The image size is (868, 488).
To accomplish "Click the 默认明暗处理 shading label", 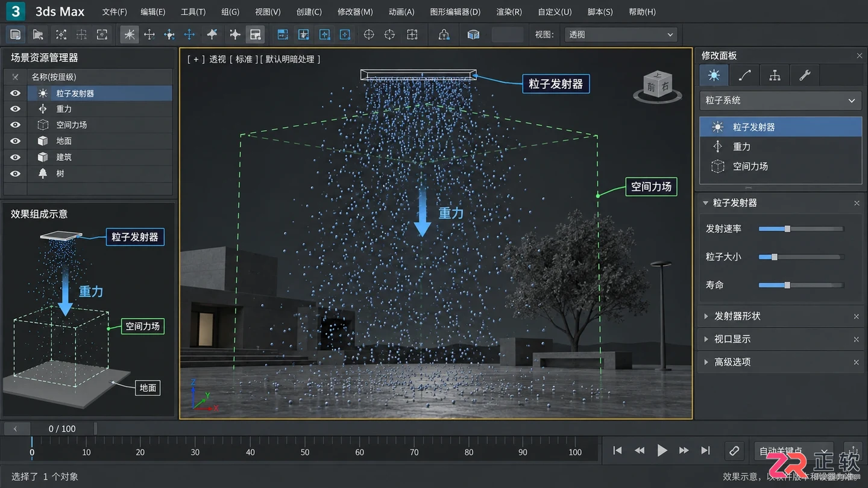I will coord(291,59).
